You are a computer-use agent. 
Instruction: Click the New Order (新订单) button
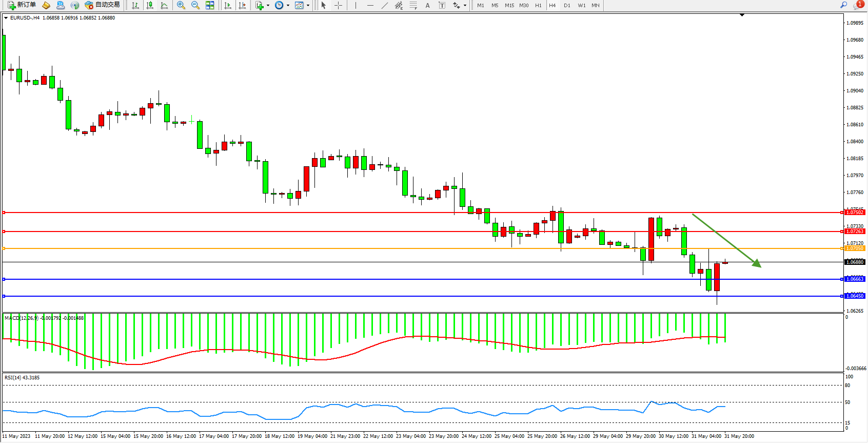(x=22, y=5)
